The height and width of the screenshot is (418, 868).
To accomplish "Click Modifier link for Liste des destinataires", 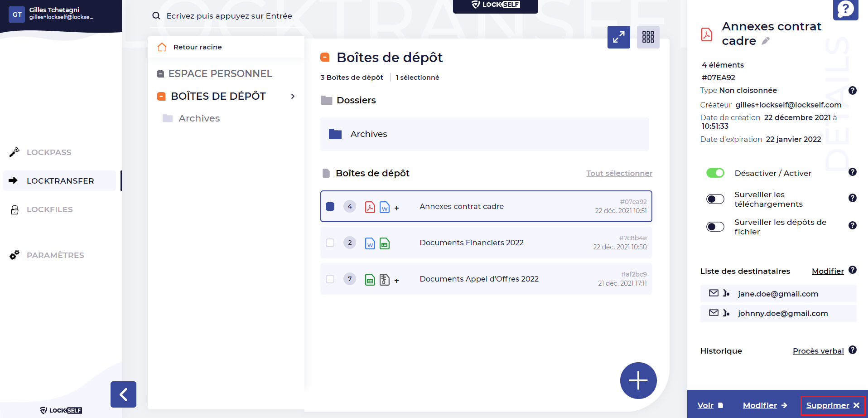I will click(x=828, y=271).
